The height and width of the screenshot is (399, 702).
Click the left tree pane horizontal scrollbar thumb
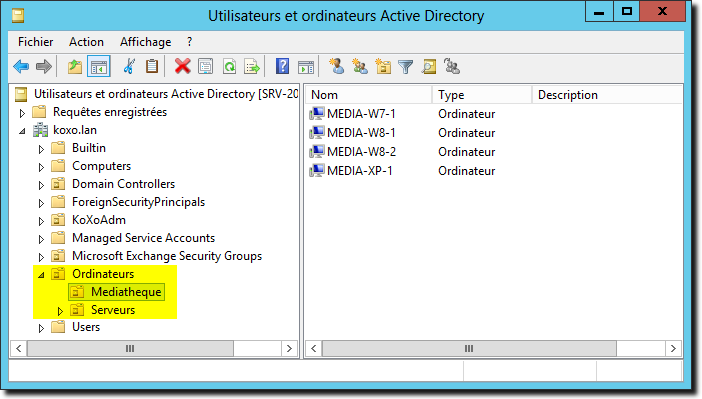[130, 348]
